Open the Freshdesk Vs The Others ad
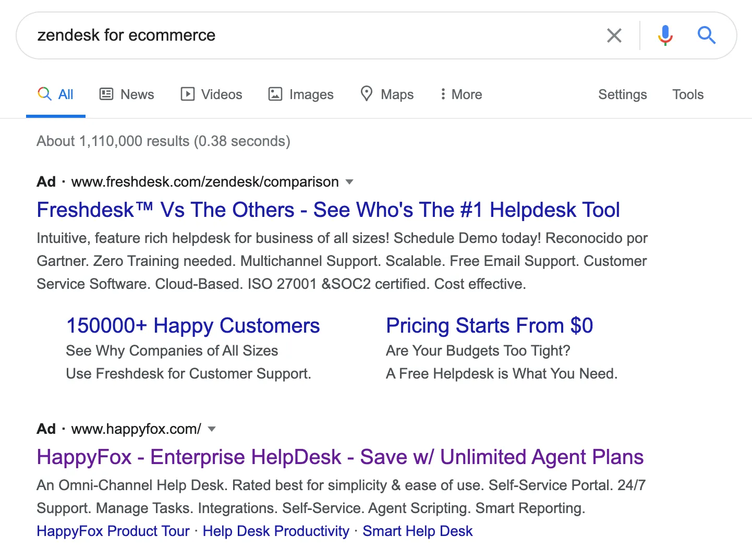Image resolution: width=752 pixels, height=560 pixels. pos(328,210)
